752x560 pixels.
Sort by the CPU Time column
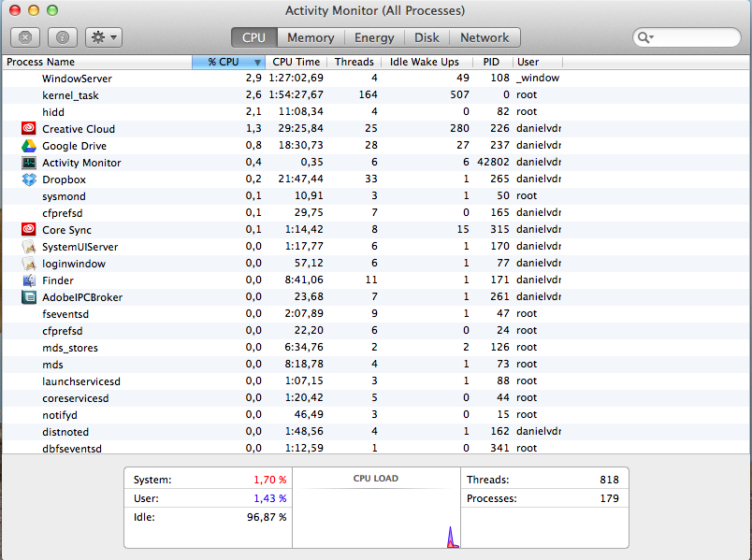coord(296,62)
